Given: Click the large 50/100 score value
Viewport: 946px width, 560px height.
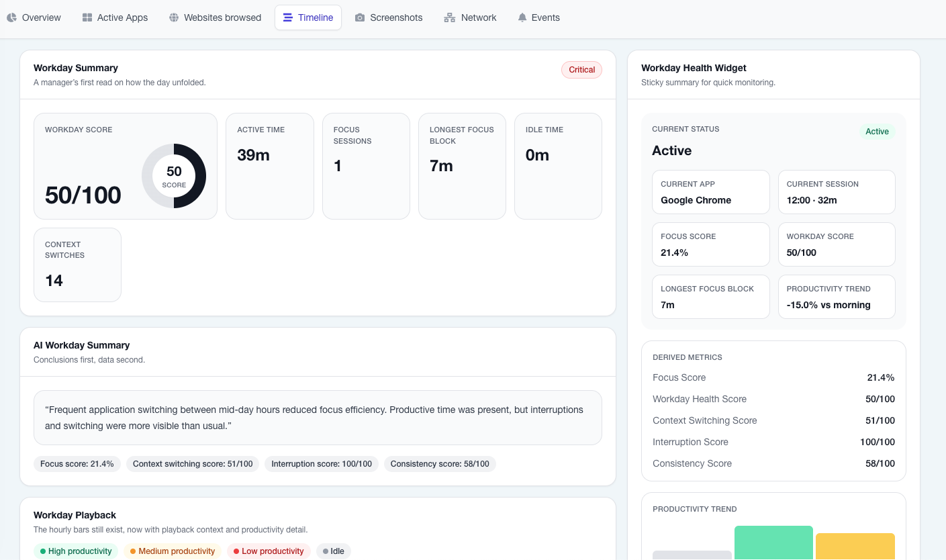Looking at the screenshot, I should pyautogui.click(x=83, y=195).
